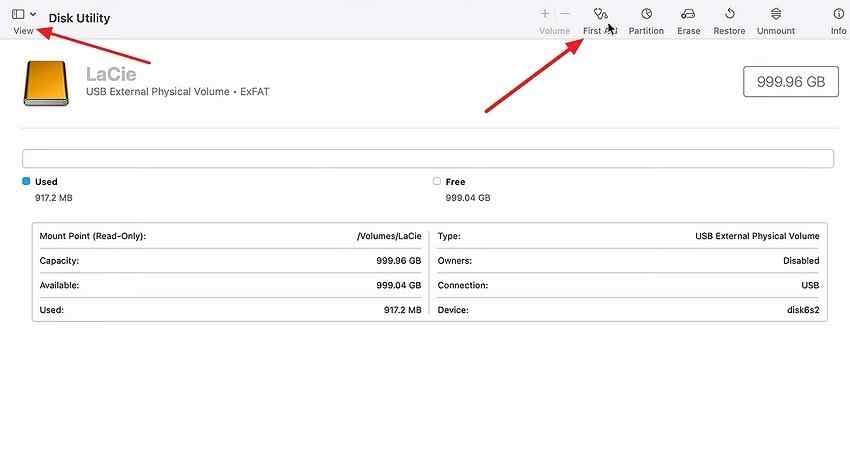Click the Volume label in the toolbar
Image resolution: width=850 pixels, height=451 pixels.
[554, 31]
